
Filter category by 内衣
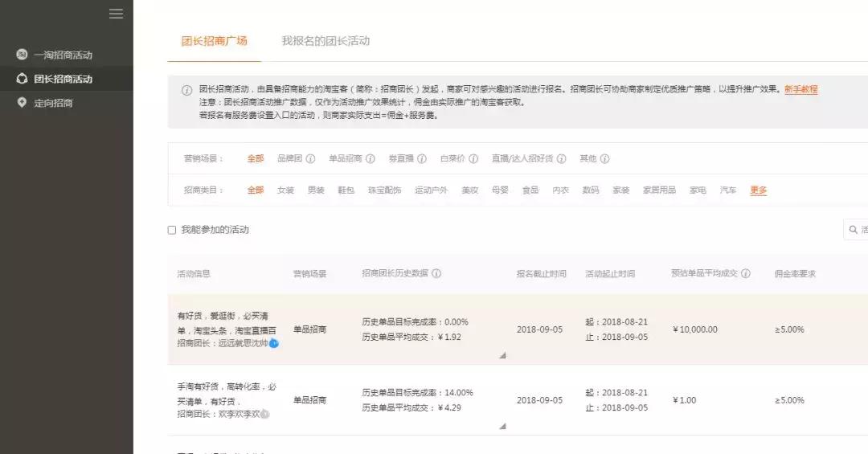click(x=561, y=190)
